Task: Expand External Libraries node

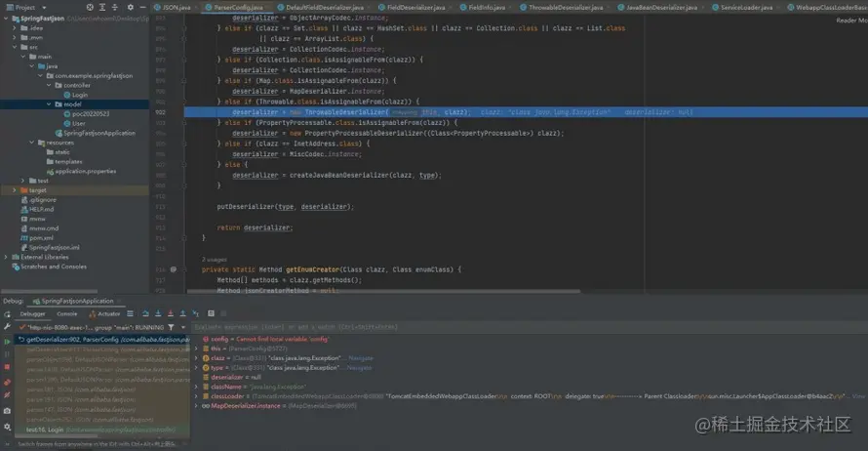Action: pyautogui.click(x=6, y=257)
